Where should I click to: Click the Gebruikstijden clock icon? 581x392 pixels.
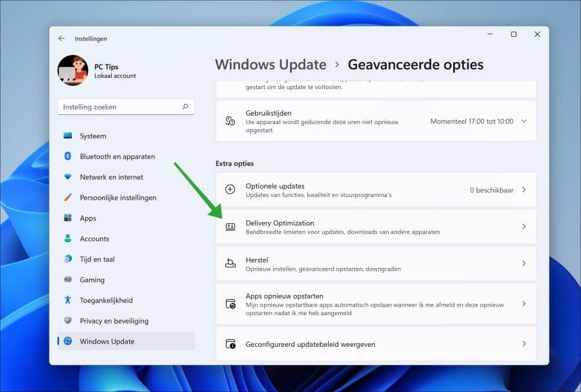click(x=230, y=121)
